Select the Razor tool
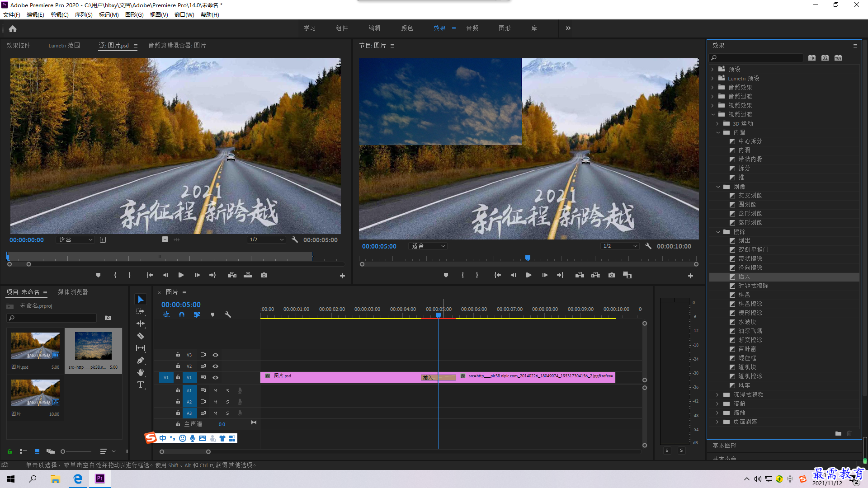This screenshot has width=868, height=488. pyautogui.click(x=141, y=336)
